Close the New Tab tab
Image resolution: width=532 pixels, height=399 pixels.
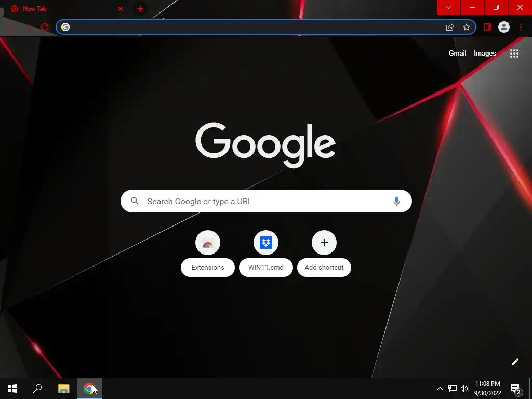tap(121, 9)
